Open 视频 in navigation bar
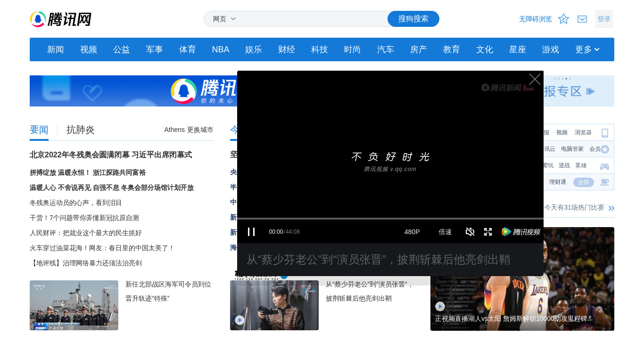 (89, 49)
